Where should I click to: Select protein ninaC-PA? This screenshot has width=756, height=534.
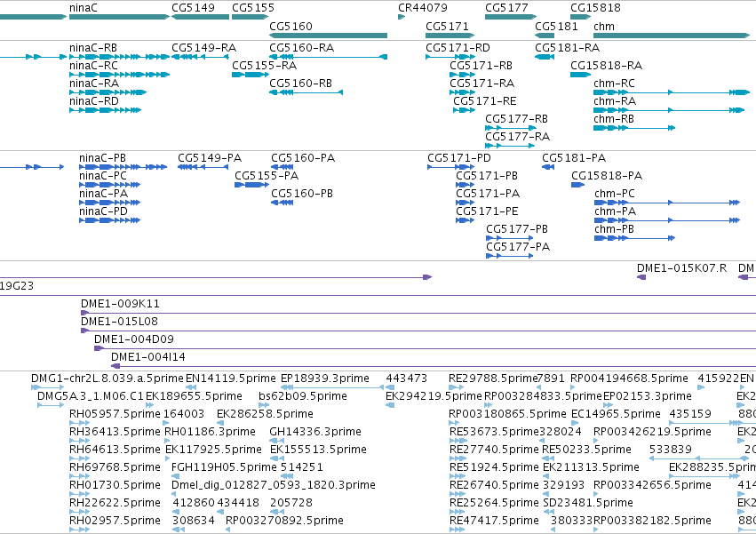(109, 203)
